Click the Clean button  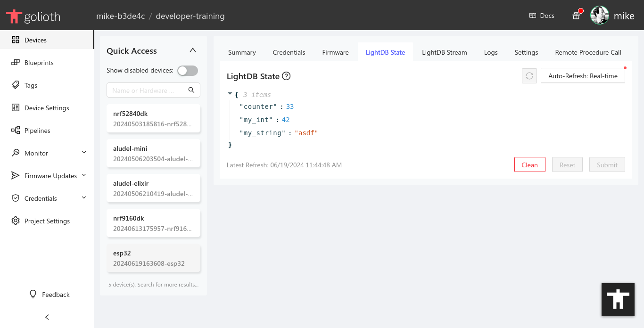pyautogui.click(x=529, y=164)
